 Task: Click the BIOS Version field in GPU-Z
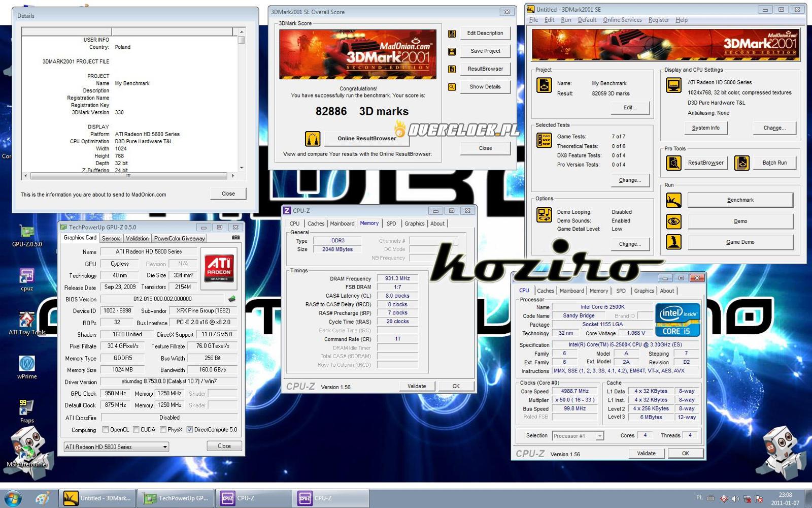click(162, 299)
